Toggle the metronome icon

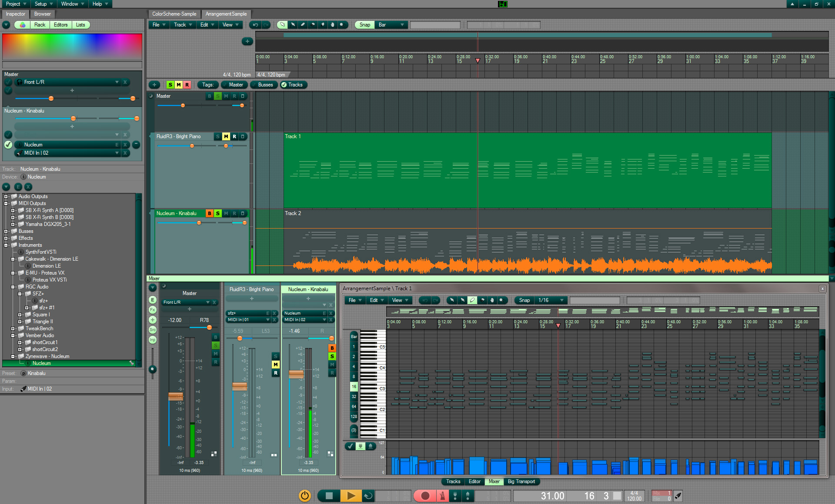tap(442, 496)
